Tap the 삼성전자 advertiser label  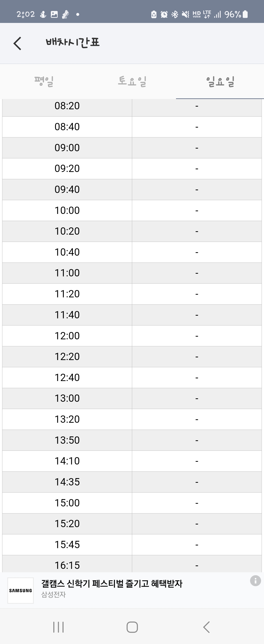(53, 594)
